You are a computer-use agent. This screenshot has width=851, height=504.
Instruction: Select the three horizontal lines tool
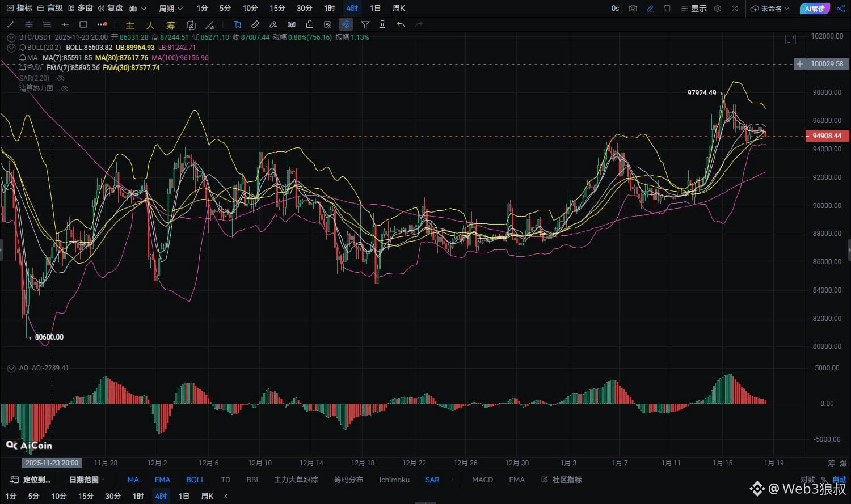(x=47, y=24)
